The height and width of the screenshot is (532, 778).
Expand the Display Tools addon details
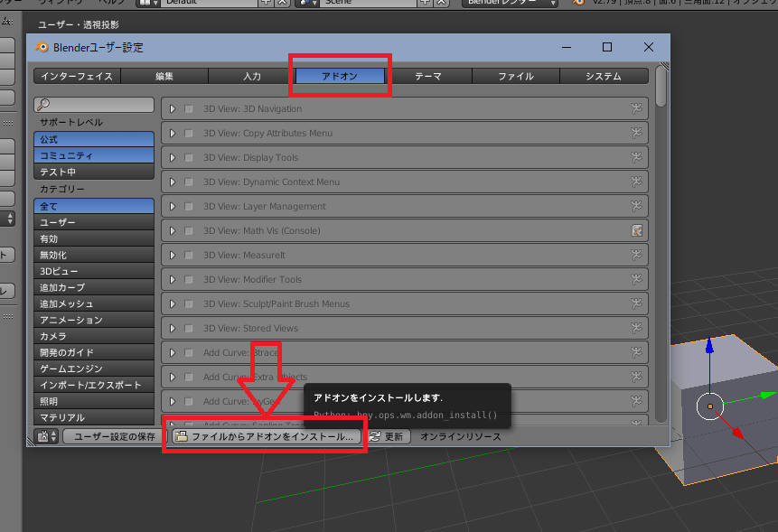173,157
